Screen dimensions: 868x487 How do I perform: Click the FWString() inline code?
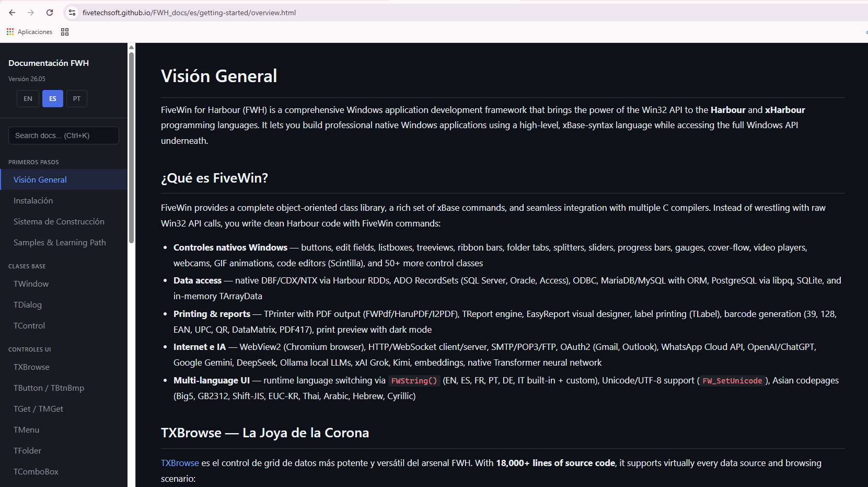[414, 381]
